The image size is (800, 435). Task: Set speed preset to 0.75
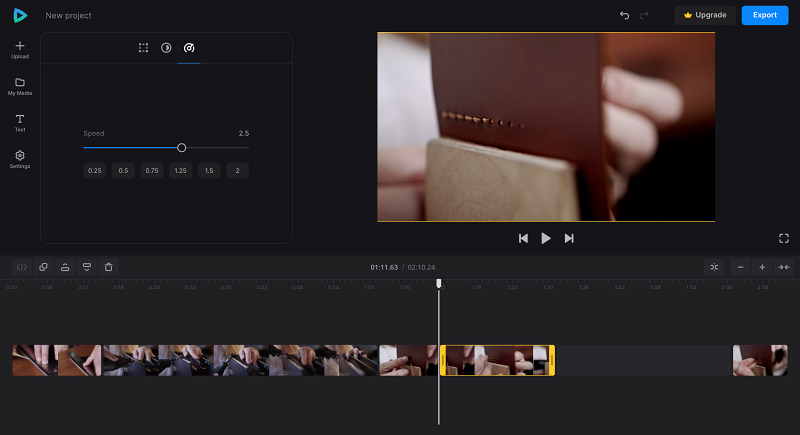pyautogui.click(x=152, y=171)
